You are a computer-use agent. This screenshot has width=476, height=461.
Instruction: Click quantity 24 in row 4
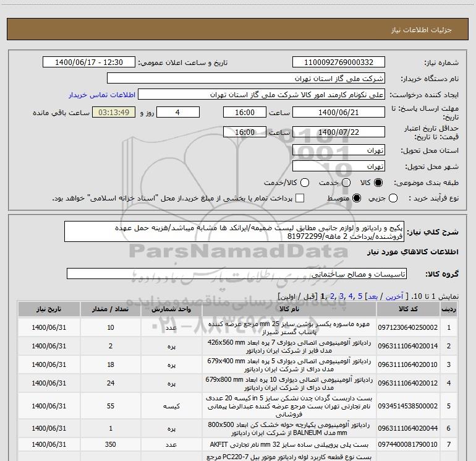111,383
